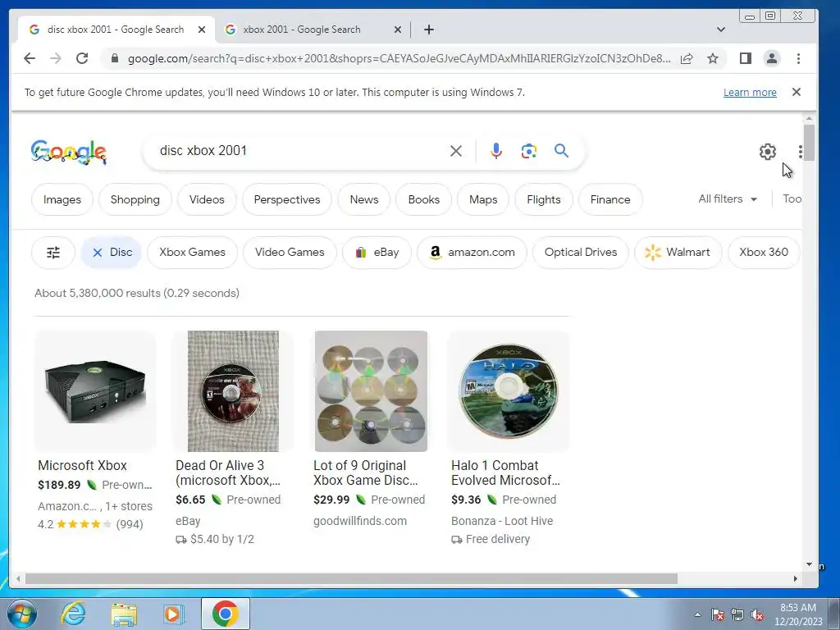Filter results by amazon.com

click(472, 253)
